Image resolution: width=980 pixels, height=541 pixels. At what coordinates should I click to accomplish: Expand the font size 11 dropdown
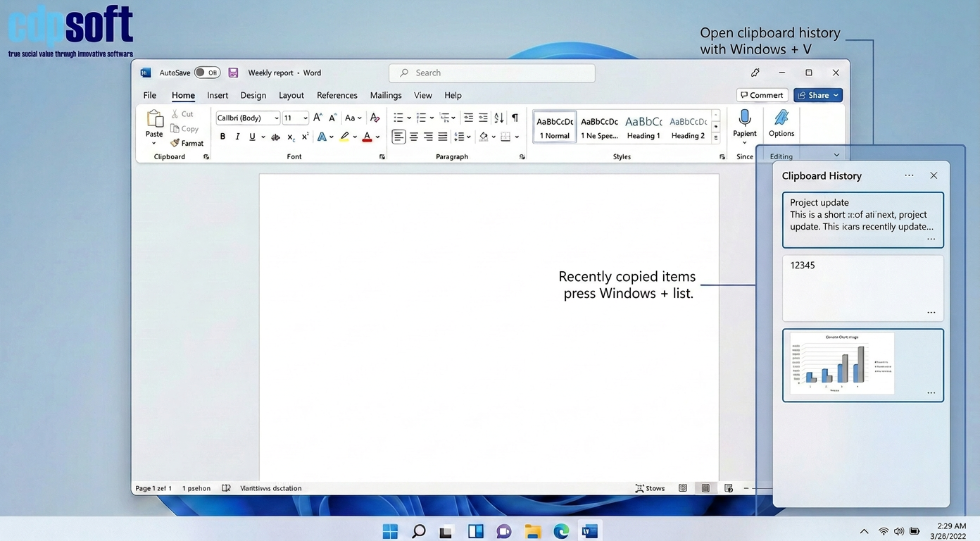coord(305,118)
